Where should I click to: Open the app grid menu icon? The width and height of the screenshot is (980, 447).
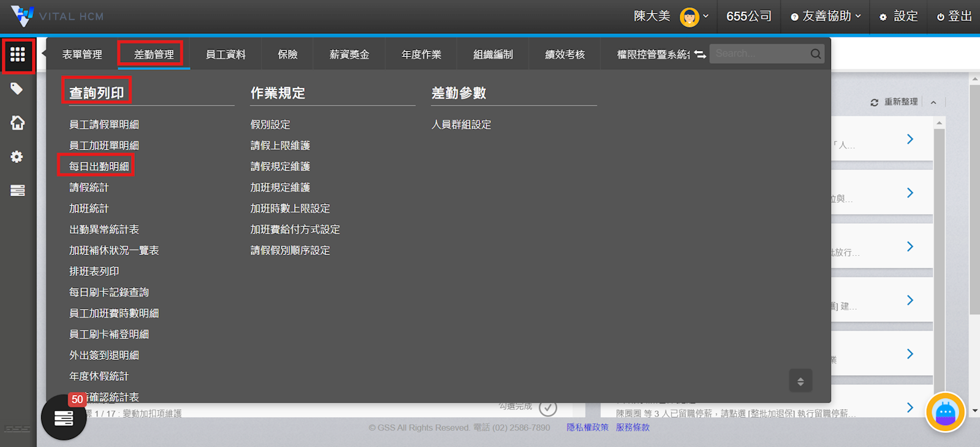(18, 55)
